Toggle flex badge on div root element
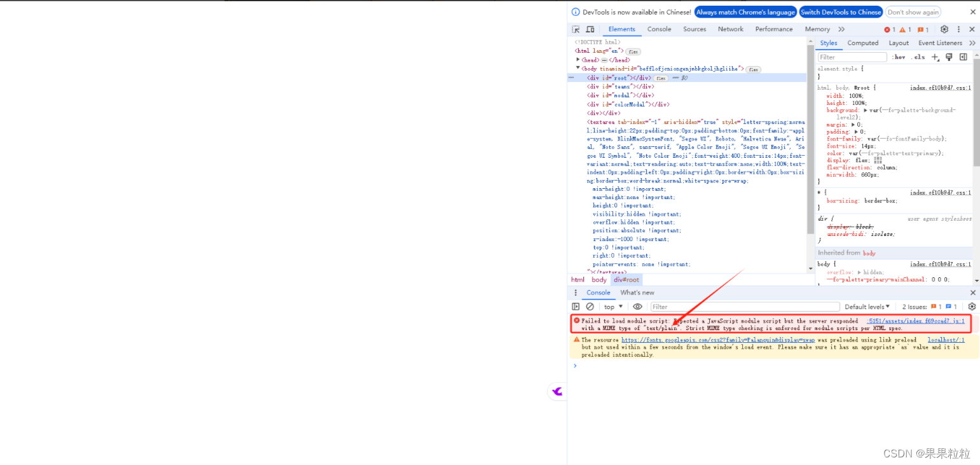The width and height of the screenshot is (980, 465). [x=661, y=78]
